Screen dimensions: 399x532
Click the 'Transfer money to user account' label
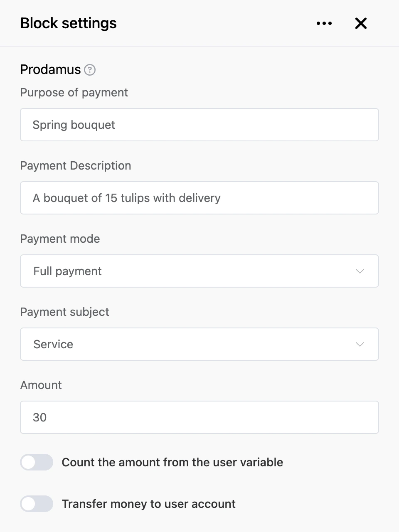click(x=149, y=504)
